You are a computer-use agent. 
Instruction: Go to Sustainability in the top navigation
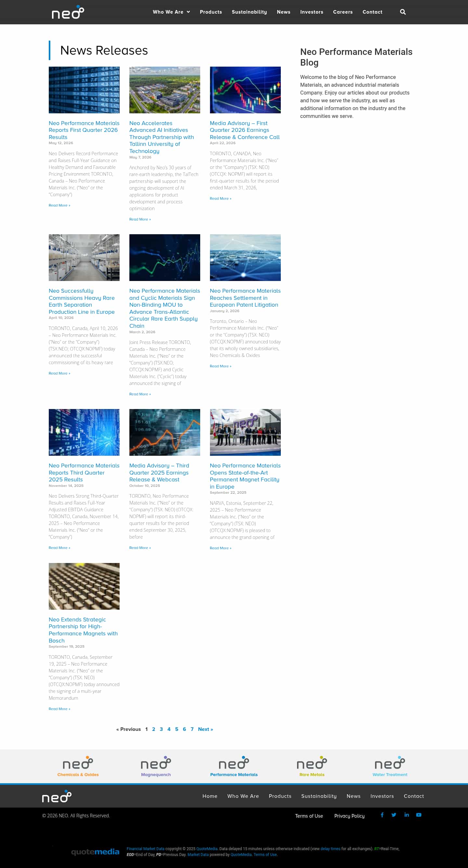click(x=249, y=12)
